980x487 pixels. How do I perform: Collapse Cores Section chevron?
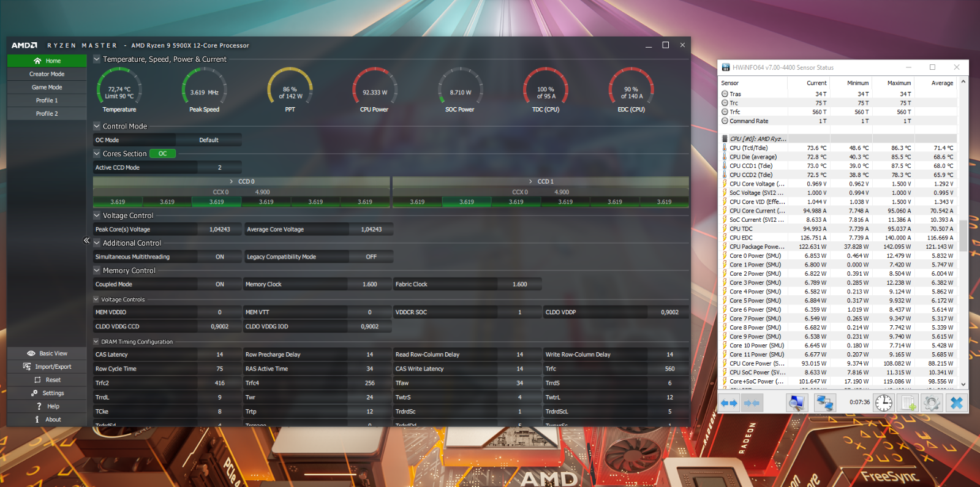97,154
